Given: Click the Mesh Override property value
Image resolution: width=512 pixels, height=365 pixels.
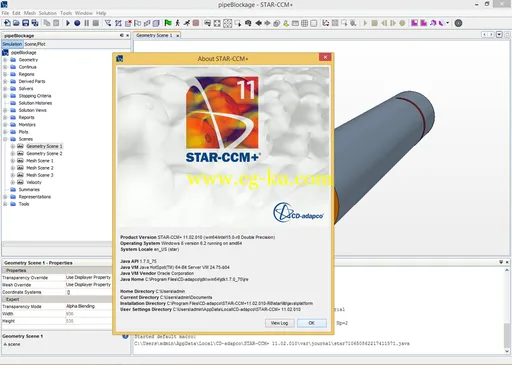Looking at the screenshot, I should click(x=88, y=285).
